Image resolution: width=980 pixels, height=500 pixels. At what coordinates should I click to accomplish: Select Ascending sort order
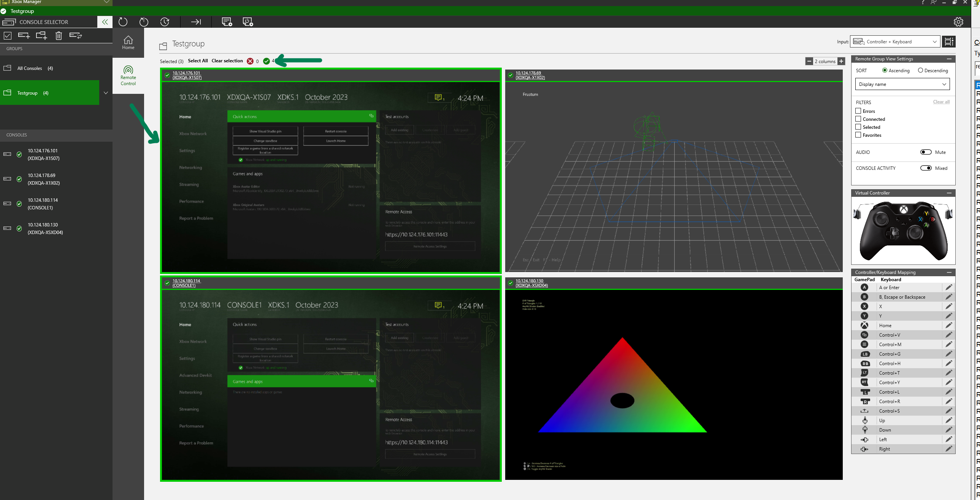(x=885, y=70)
